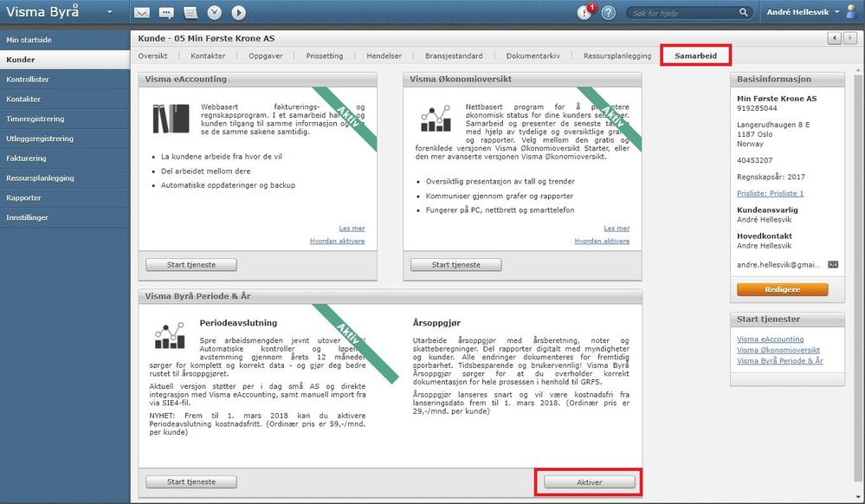Open Innstillinger in the sidebar
Screen dimensions: 865x504
point(65,217)
